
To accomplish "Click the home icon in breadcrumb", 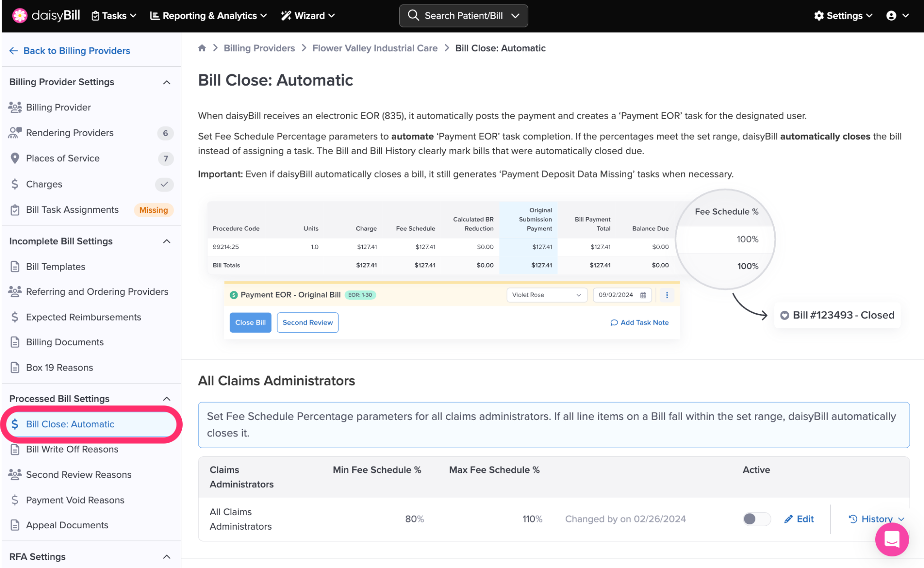I will point(202,48).
